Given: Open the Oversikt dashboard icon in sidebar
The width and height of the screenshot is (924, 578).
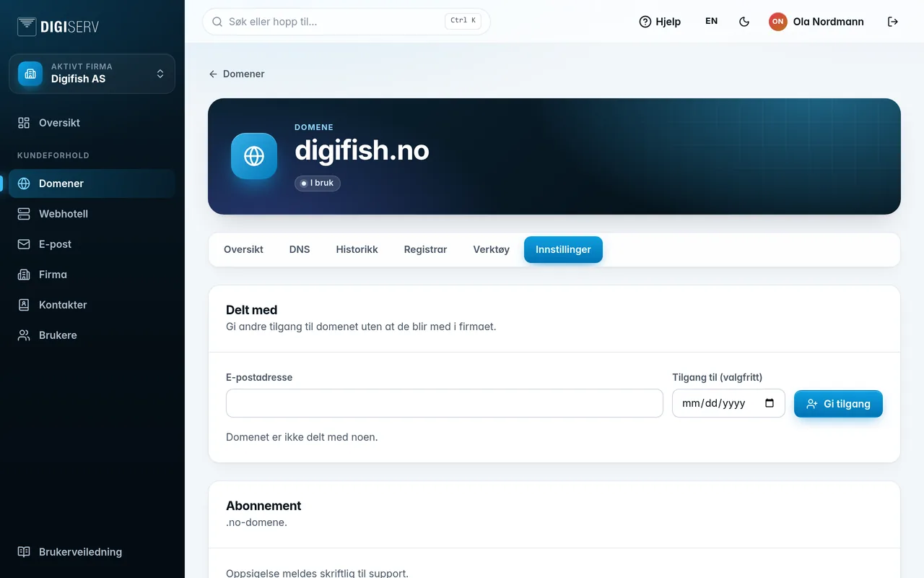Looking at the screenshot, I should (x=24, y=123).
